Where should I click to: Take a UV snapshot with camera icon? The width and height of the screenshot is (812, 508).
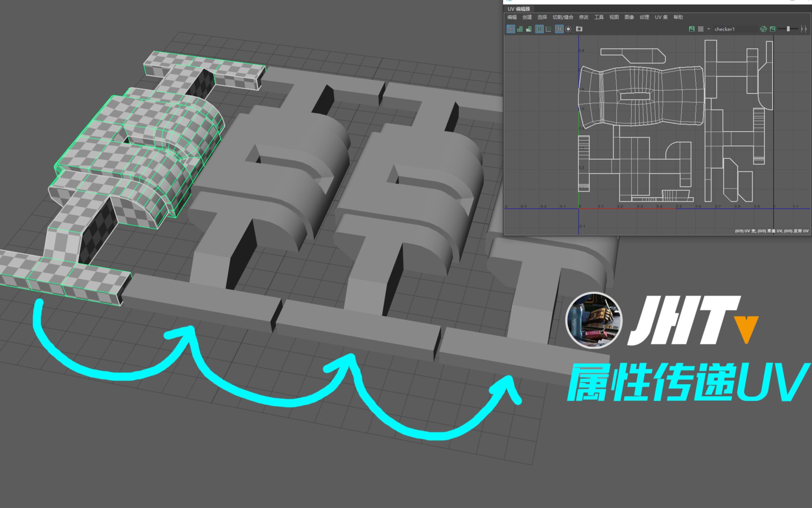coord(579,29)
